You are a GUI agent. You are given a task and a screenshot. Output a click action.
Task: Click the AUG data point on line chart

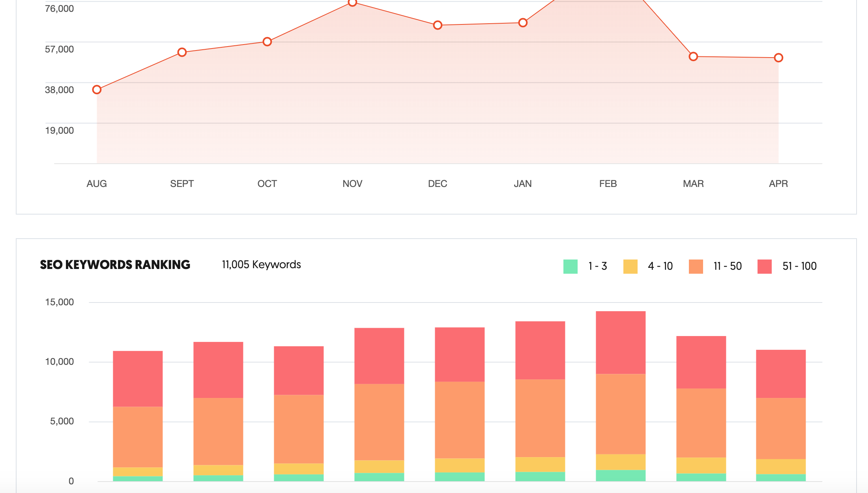click(x=97, y=90)
